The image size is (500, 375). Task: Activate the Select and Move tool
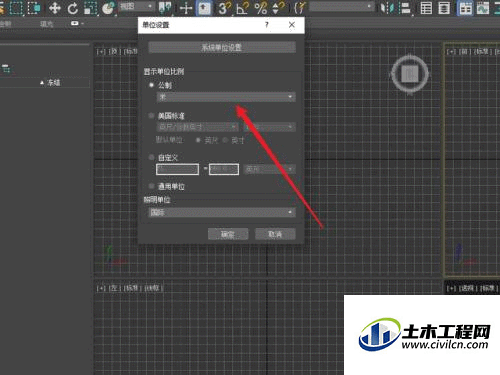point(55,8)
